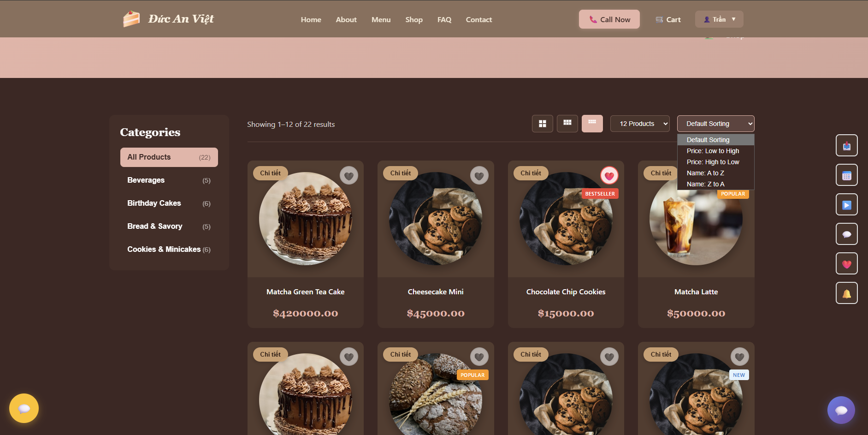Sort by Price: High to Low
This screenshot has width=868, height=435.
point(716,162)
